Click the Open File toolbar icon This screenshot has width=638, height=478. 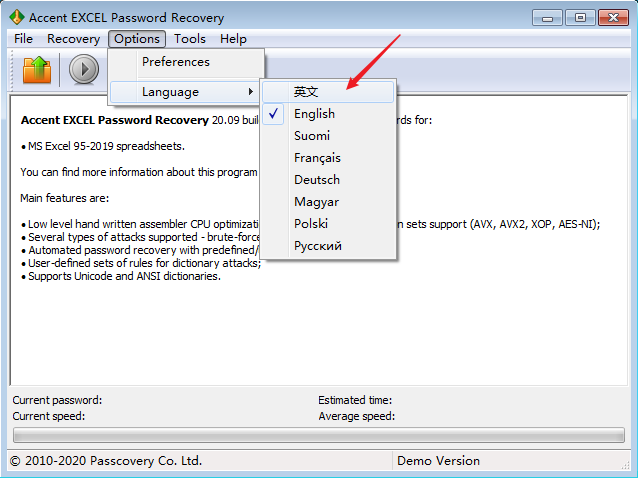pyautogui.click(x=36, y=69)
